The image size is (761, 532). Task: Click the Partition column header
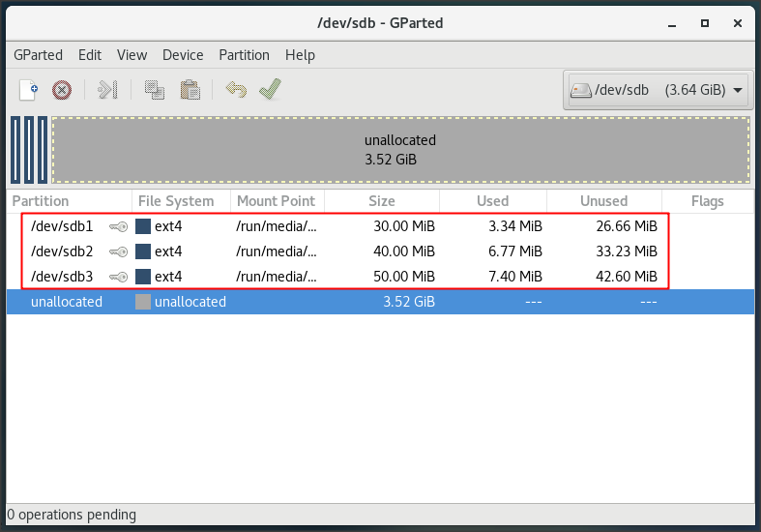tap(70, 201)
